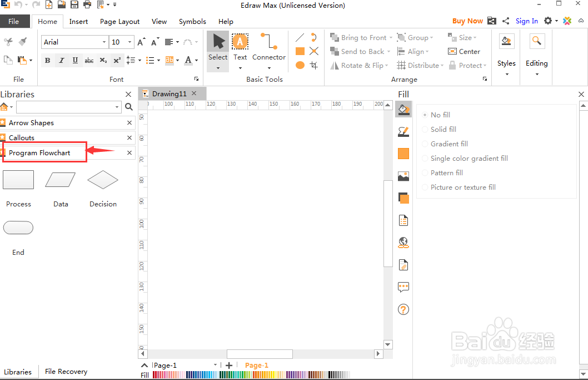Switch to the Insert ribbon tab

78,21
